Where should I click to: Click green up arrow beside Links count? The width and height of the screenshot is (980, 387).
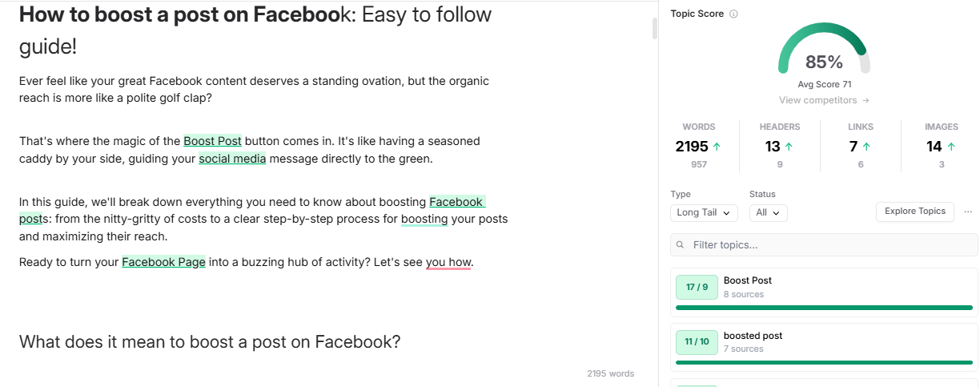coord(866,147)
